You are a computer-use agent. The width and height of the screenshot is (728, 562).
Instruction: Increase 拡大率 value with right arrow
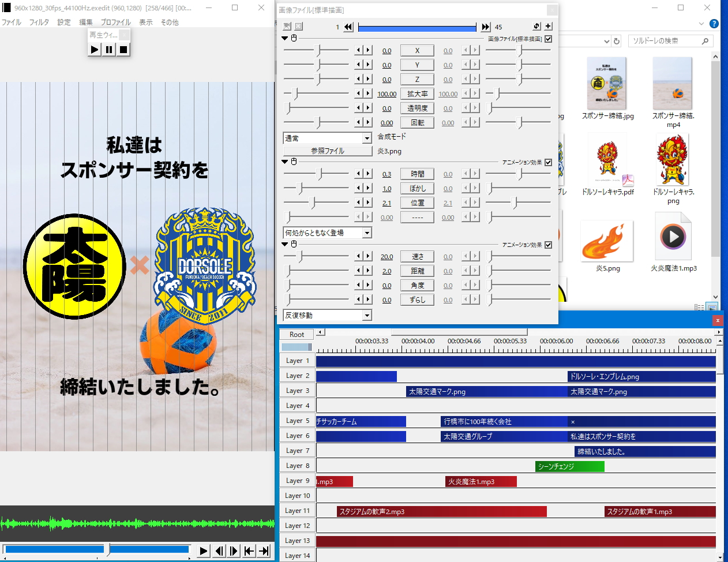[368, 93]
